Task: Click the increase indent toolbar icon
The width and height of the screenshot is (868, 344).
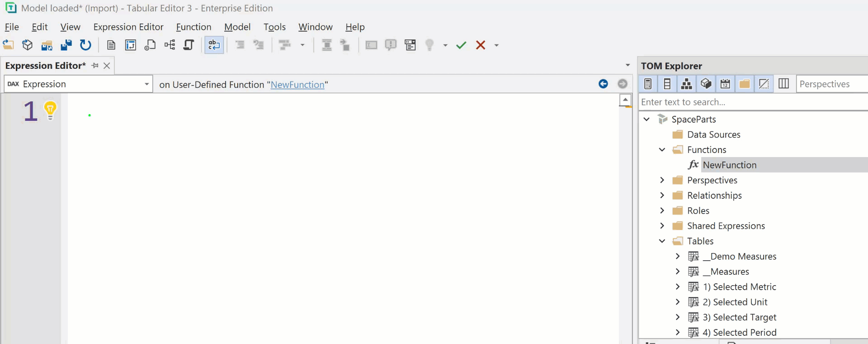Action: pos(240,45)
